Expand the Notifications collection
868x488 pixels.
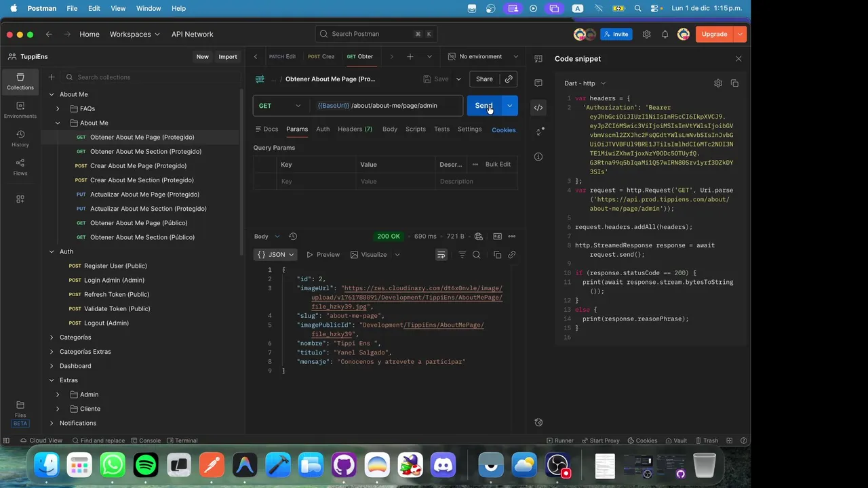(x=52, y=423)
